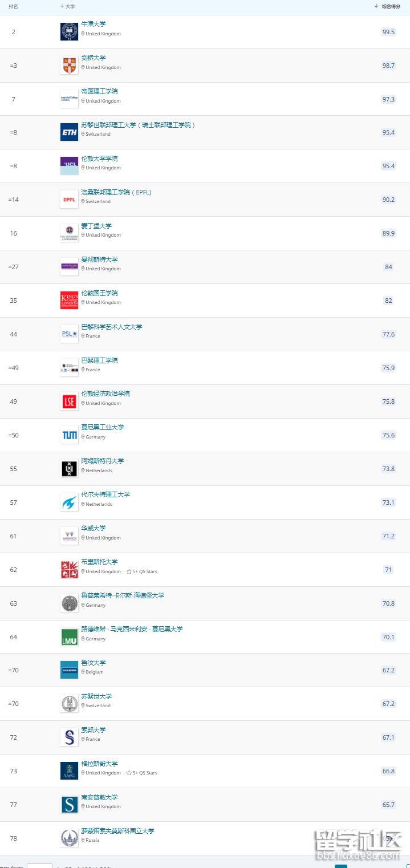
Task: Open the 爱丁堡大学 university link
Action: coord(96,226)
